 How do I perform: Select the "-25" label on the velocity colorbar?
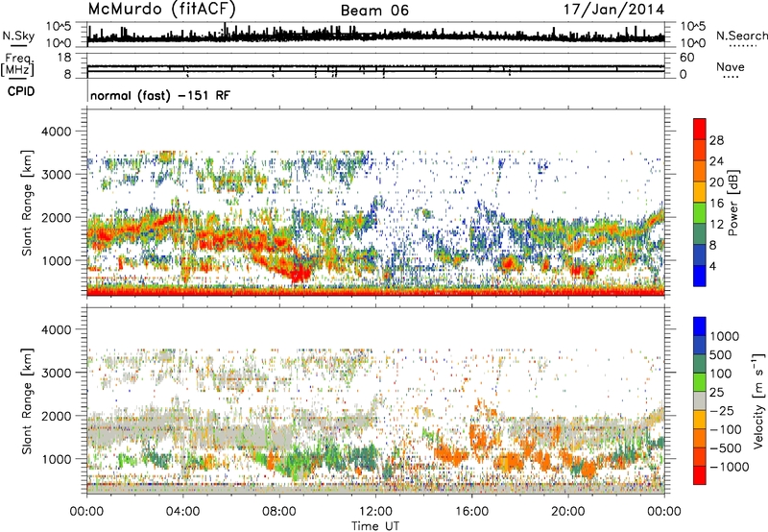click(724, 410)
